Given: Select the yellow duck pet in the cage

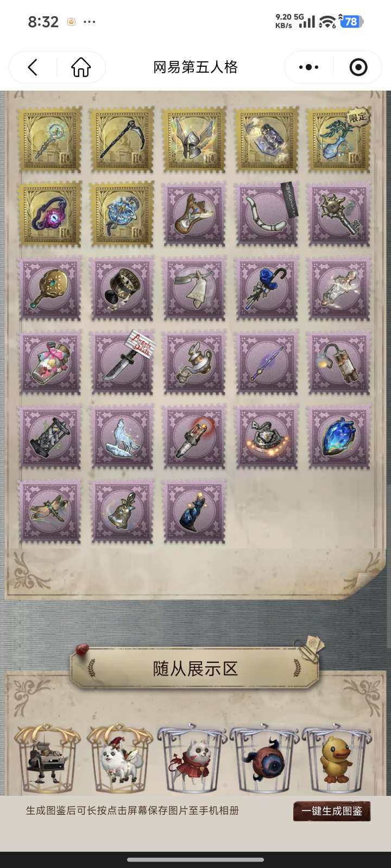Looking at the screenshot, I should click(x=337, y=759).
